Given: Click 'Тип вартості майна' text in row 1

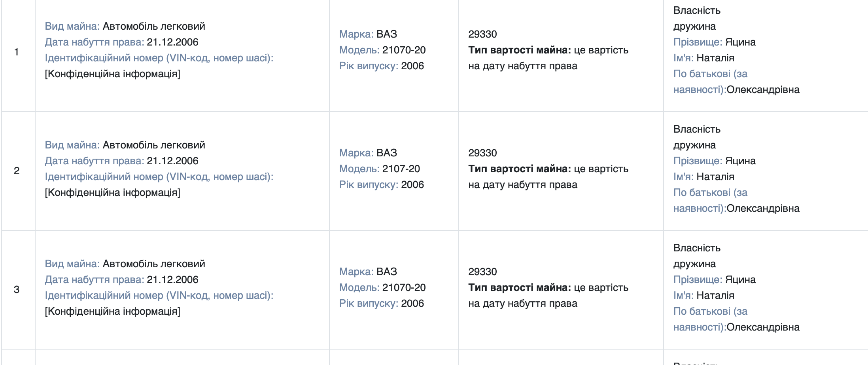Looking at the screenshot, I should coord(520,50).
